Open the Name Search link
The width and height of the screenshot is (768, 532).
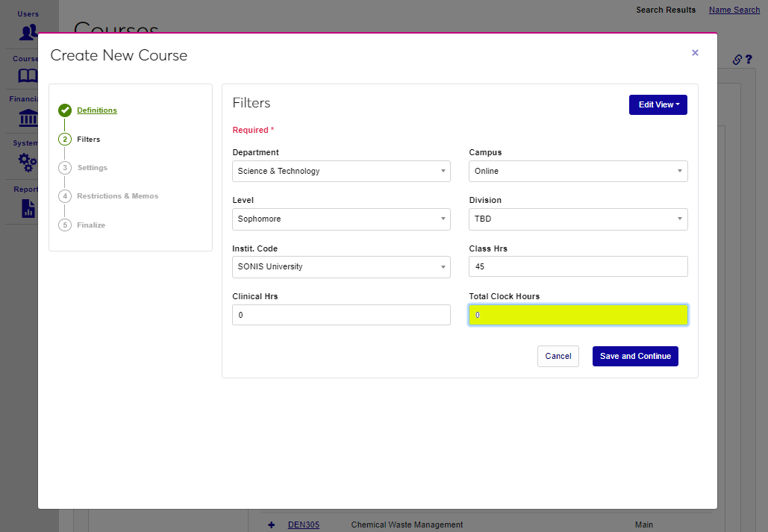click(x=734, y=10)
